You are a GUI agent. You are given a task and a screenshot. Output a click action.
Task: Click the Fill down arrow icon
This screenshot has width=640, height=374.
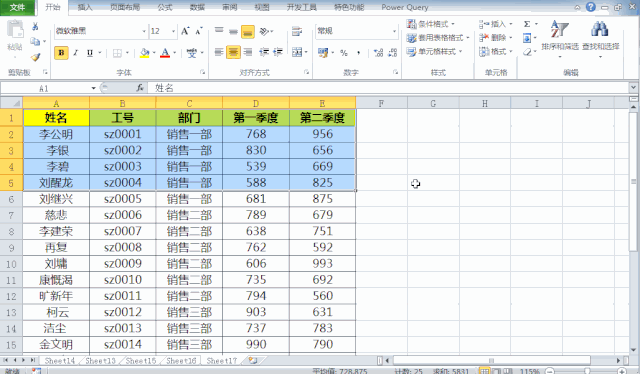pyautogui.click(x=527, y=38)
